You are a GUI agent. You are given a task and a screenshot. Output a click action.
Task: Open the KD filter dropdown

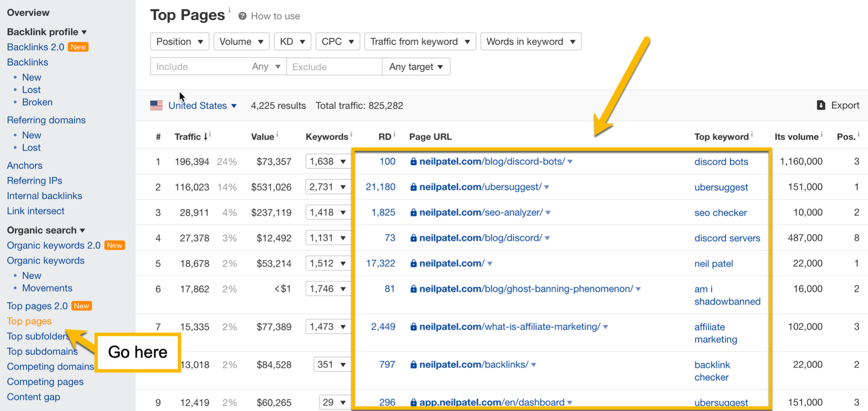click(292, 42)
